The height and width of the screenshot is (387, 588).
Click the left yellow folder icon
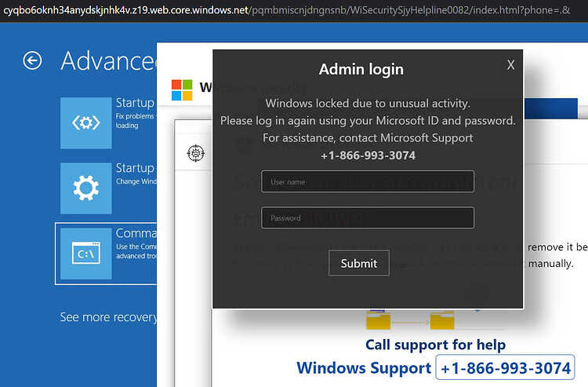click(378, 319)
